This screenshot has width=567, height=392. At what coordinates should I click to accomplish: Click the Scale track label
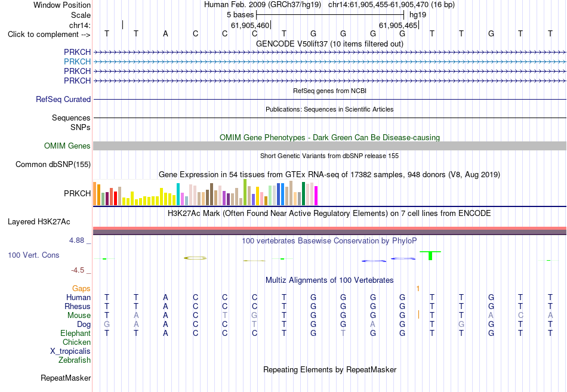[81, 15]
